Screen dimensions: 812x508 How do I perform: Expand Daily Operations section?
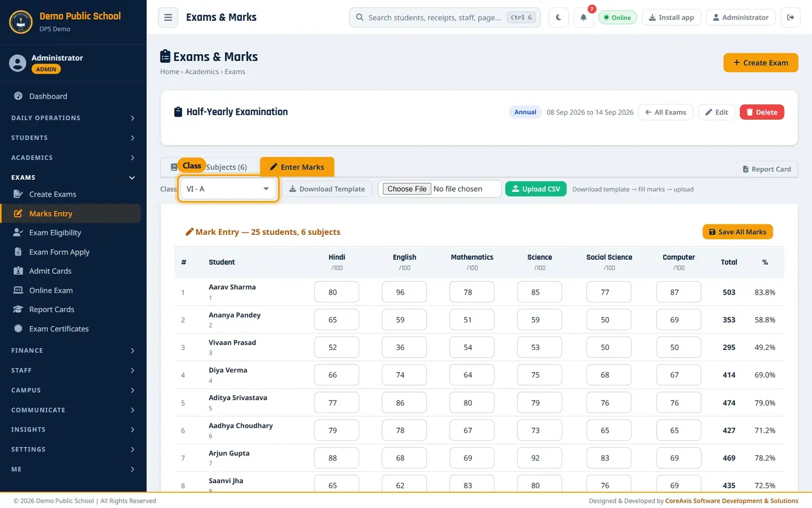click(x=73, y=118)
